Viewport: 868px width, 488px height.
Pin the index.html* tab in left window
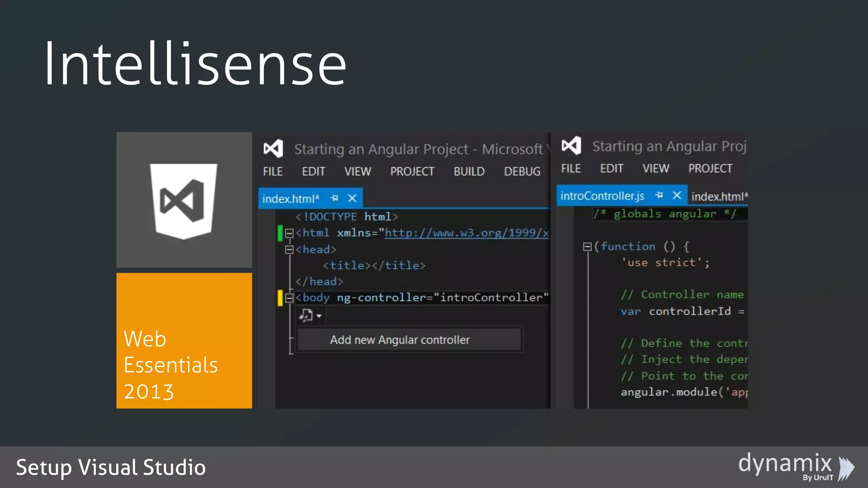[334, 198]
